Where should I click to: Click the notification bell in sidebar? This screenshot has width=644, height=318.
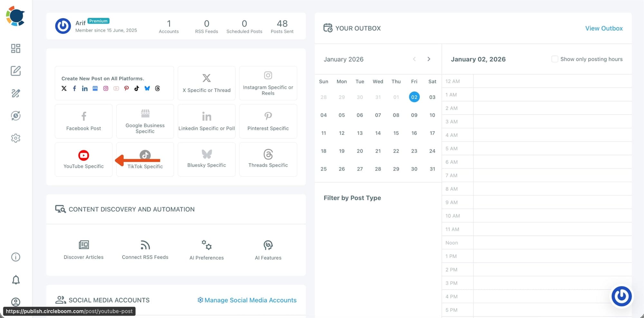[15, 280]
